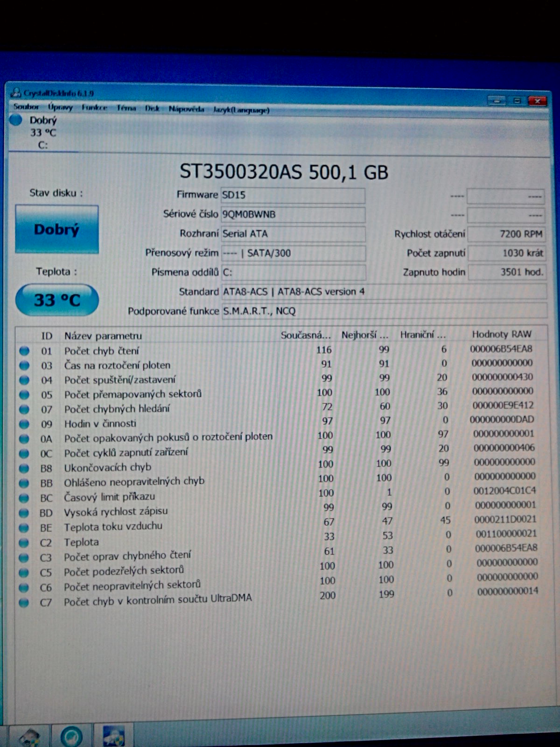Open the Disk menu

152,109
